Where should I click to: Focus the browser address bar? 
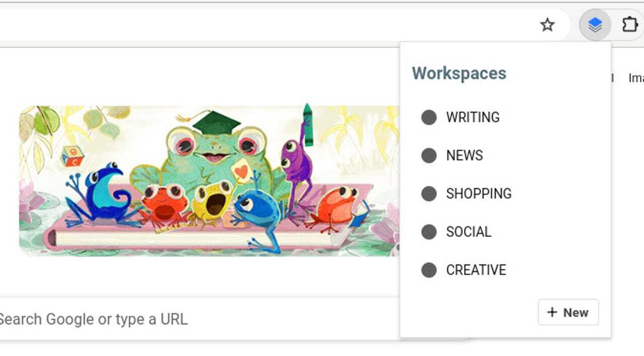click(x=252, y=25)
